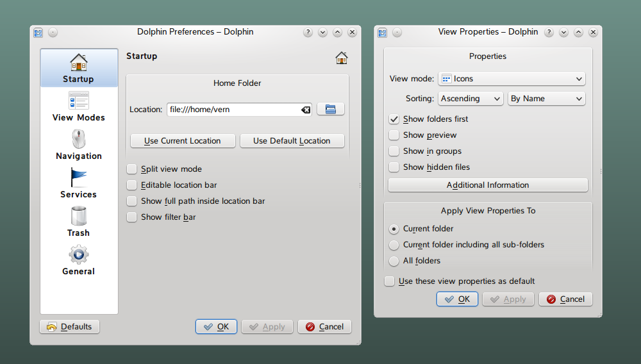Click the folder browse icon beside Location

(x=330, y=109)
